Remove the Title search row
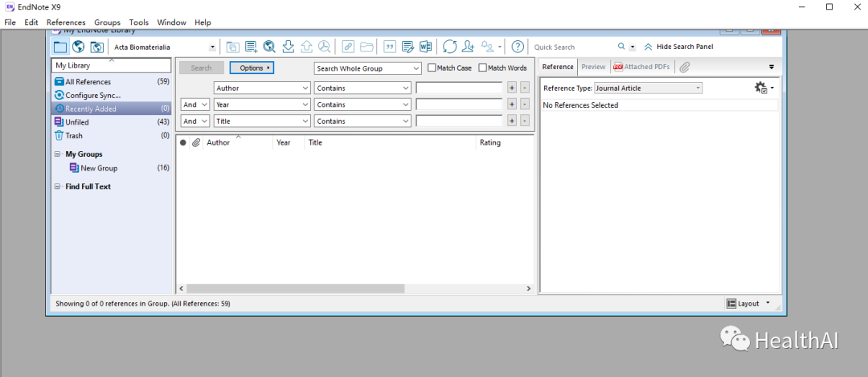 point(525,121)
